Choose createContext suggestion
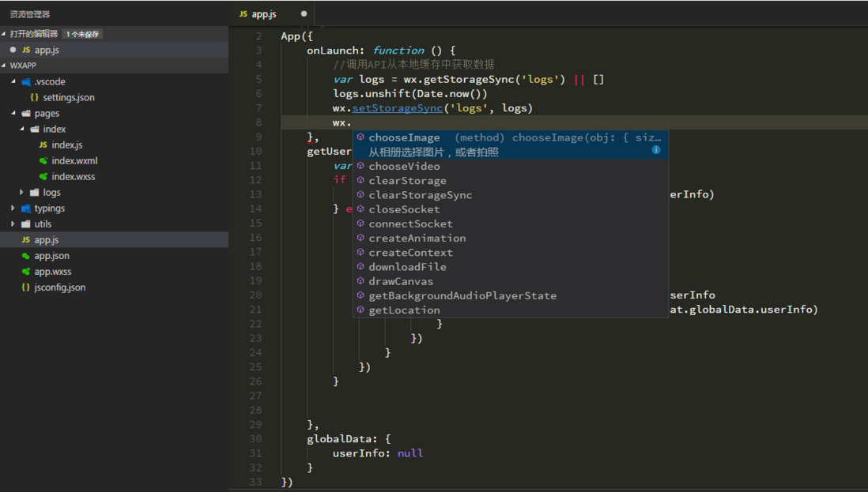Image resolution: width=868 pixels, height=492 pixels. pos(511,253)
